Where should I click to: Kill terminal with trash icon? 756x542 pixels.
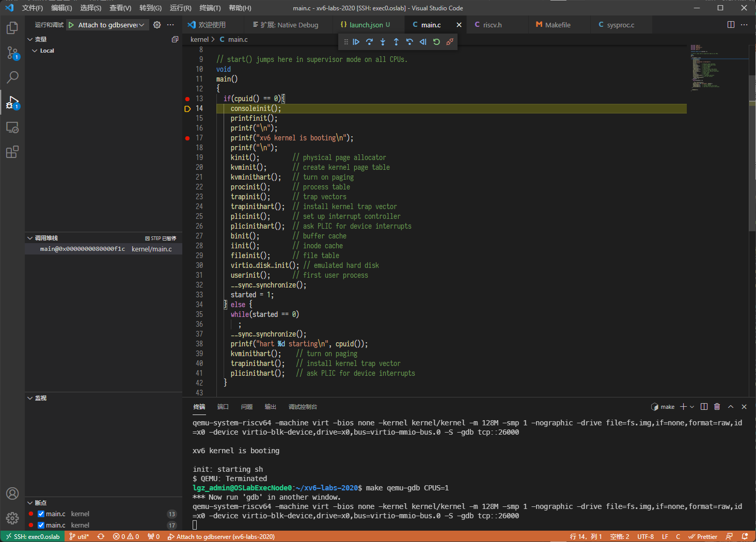coord(717,407)
